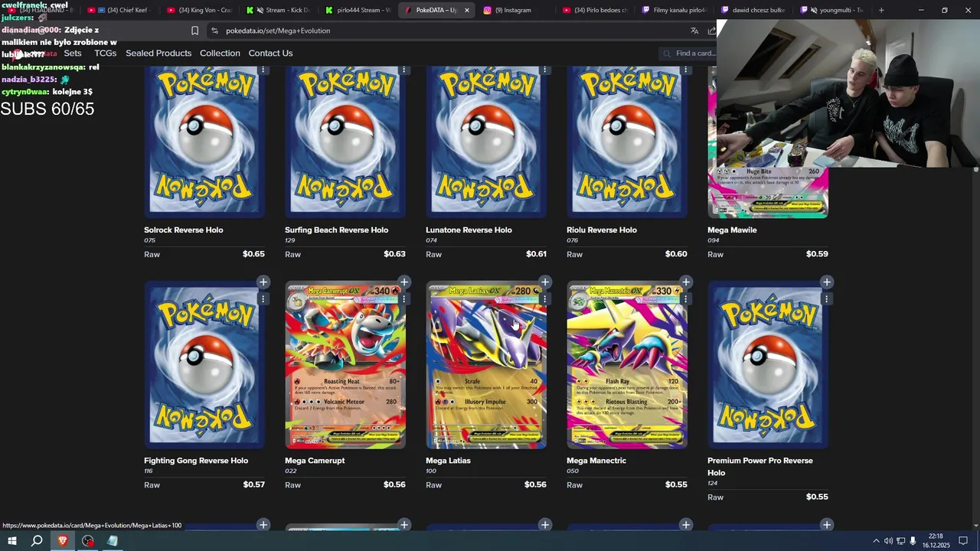Image resolution: width=980 pixels, height=551 pixels.
Task: Open the Windows Start menu
Action: (11, 541)
